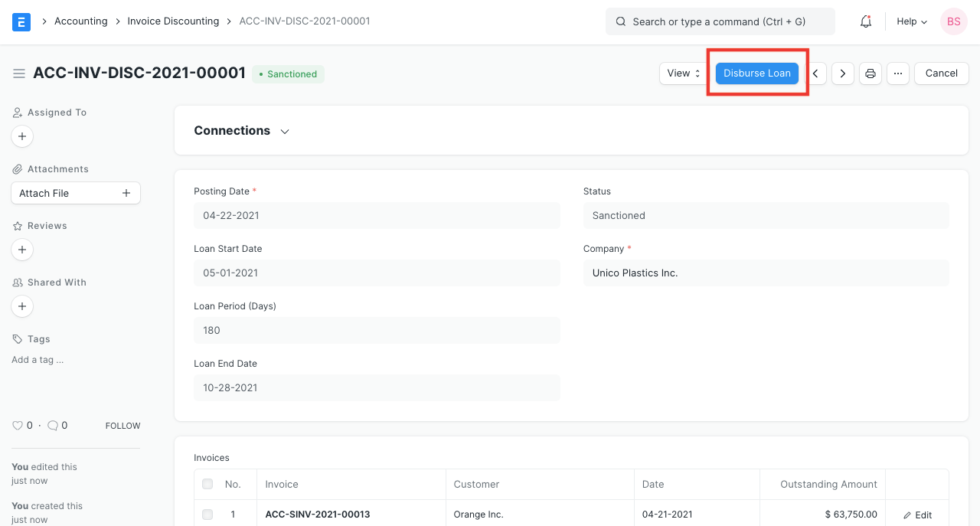The width and height of the screenshot is (980, 526).
Task: Collapse the Connections section
Action: pos(285,131)
